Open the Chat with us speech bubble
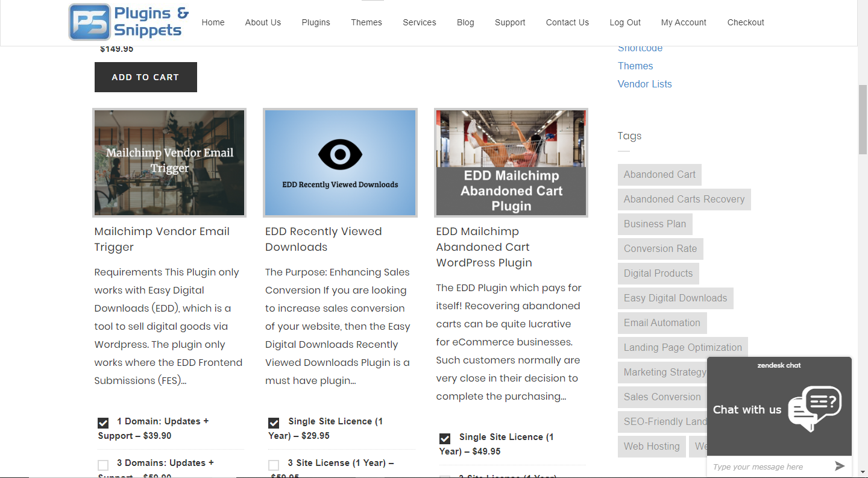 click(815, 408)
